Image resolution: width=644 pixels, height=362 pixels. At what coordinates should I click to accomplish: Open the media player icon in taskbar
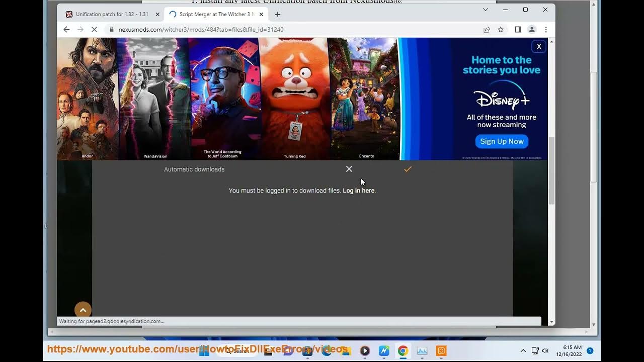point(365,351)
